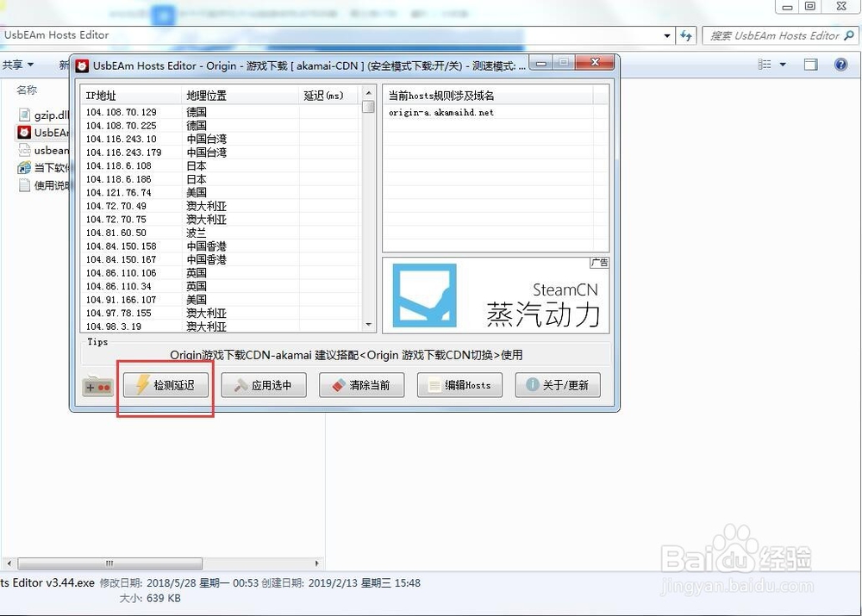Select gzip.dll file in Explorer
Viewport: 862px width, 616px height.
[x=44, y=115]
